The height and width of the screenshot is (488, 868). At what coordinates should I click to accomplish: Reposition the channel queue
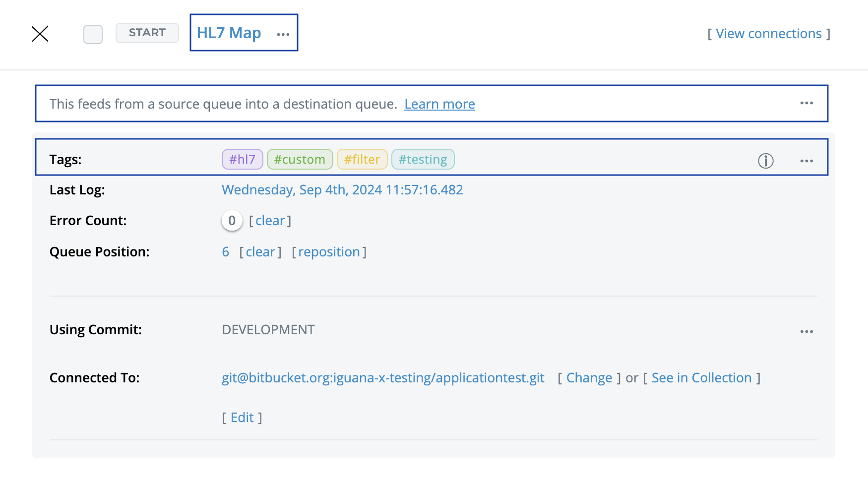(x=329, y=251)
